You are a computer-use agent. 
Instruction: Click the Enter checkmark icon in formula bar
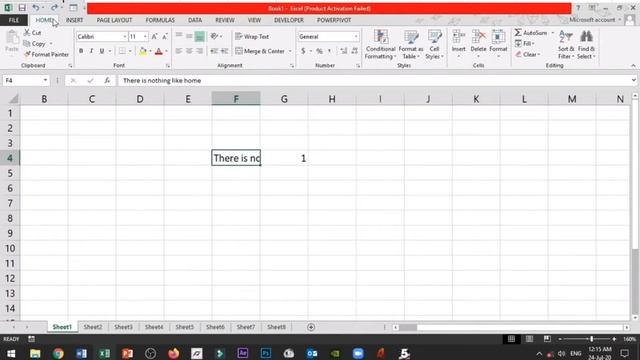(x=90, y=80)
